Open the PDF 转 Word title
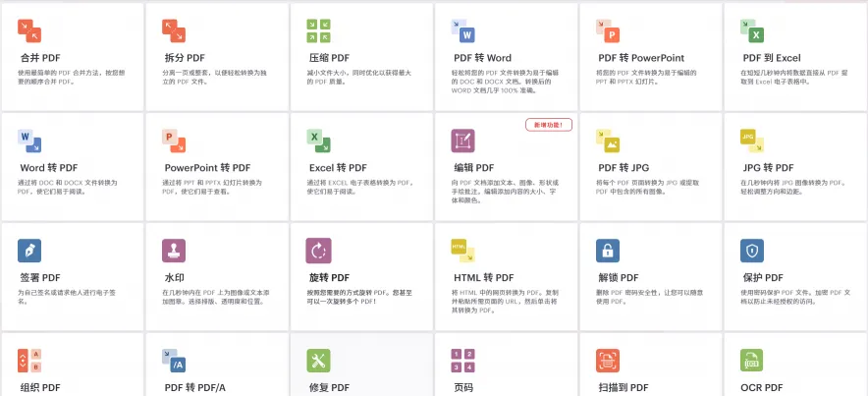 point(483,58)
